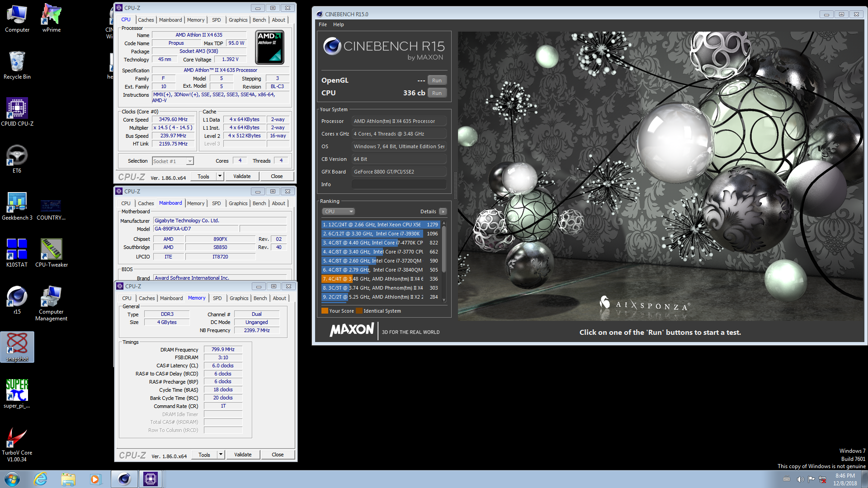Image resolution: width=868 pixels, height=488 pixels.
Task: Launch TurboV Core V1.00.34 shortcut
Action: (x=17, y=444)
